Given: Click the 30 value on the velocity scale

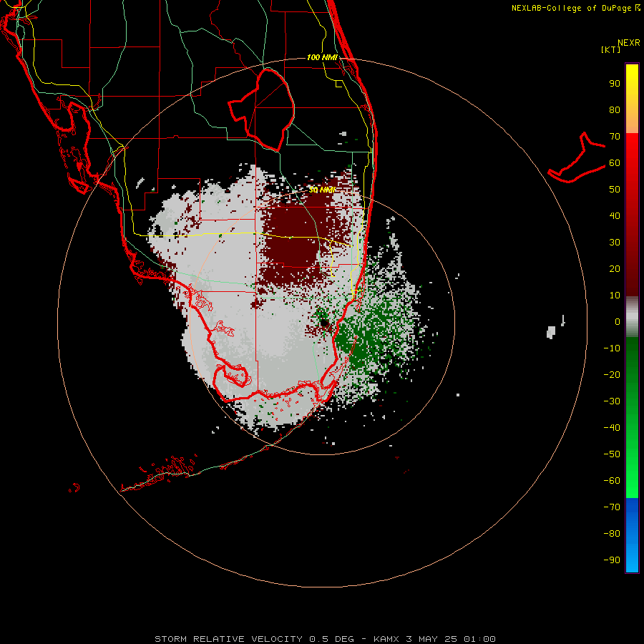Looking at the screenshot, I should (x=615, y=243).
